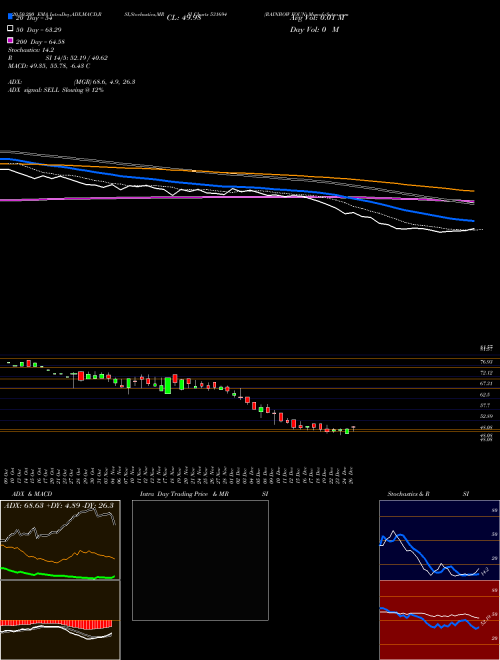Open the ADX line chart panel
The width and height of the screenshot is (500, 660).
60,540
